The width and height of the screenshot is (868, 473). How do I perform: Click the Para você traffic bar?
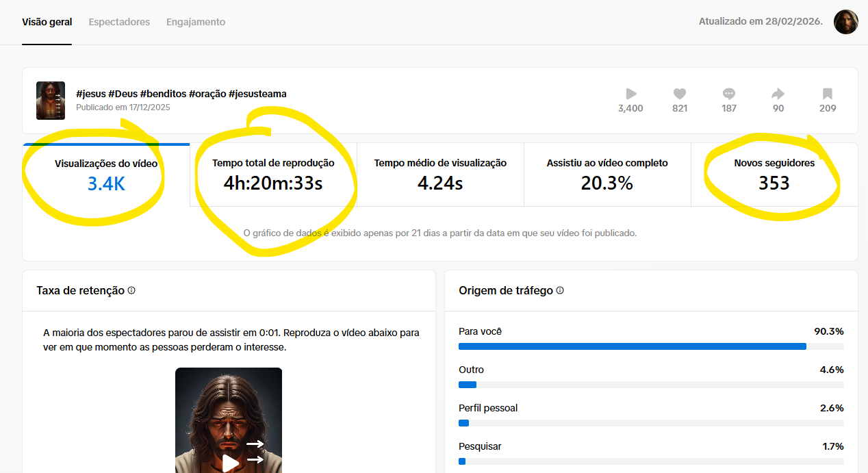[651, 346]
